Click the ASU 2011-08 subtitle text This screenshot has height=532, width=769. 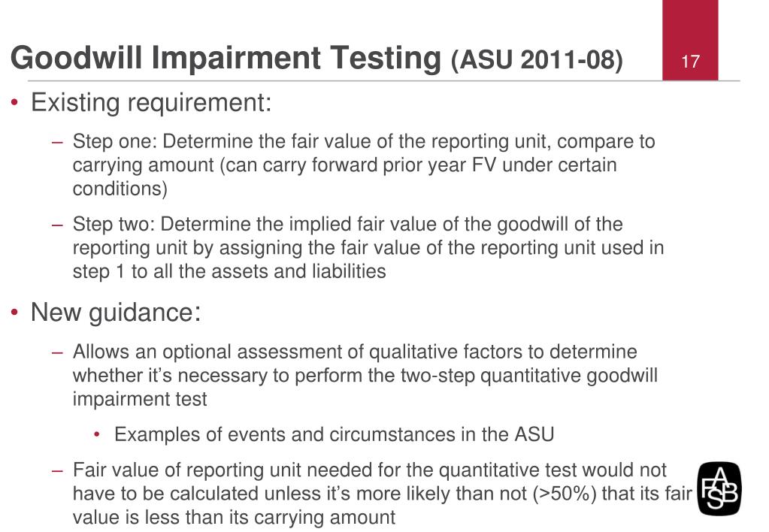(x=537, y=60)
